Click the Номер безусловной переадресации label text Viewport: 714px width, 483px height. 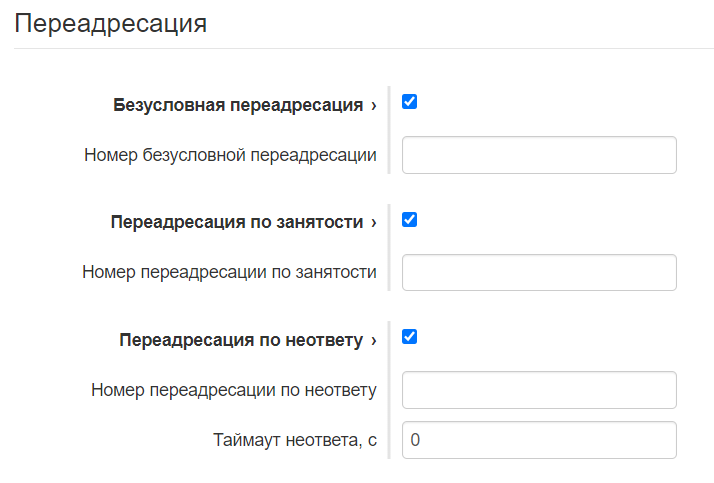[230, 155]
